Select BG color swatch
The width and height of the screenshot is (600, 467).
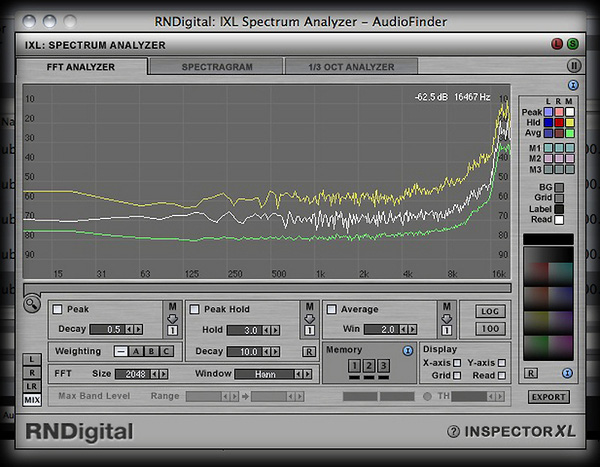(x=559, y=188)
